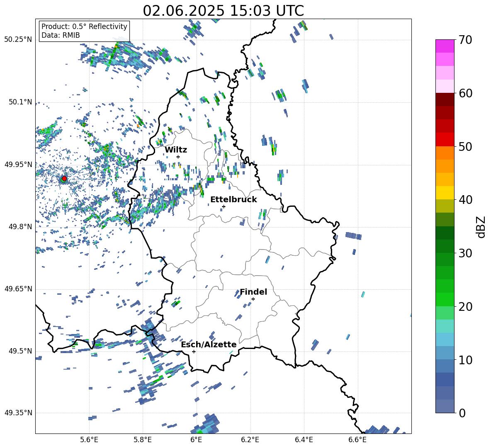Click the Data: RMIB text
Screen dimensions: 491x448
(61, 35)
